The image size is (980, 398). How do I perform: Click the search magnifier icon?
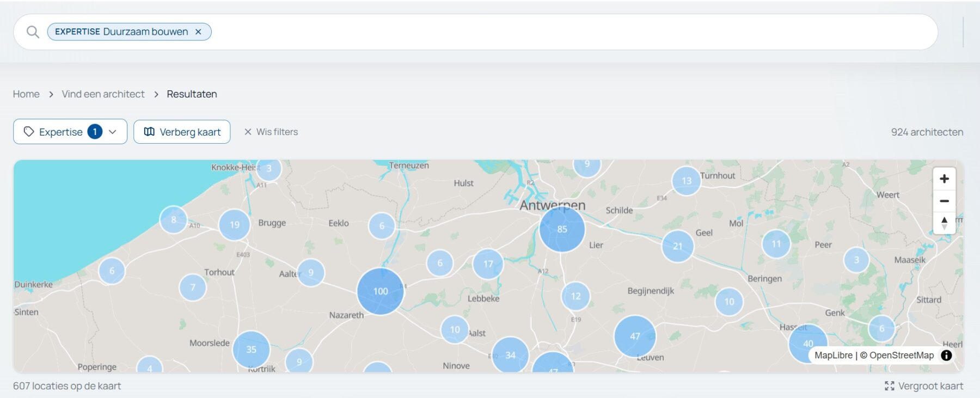33,32
